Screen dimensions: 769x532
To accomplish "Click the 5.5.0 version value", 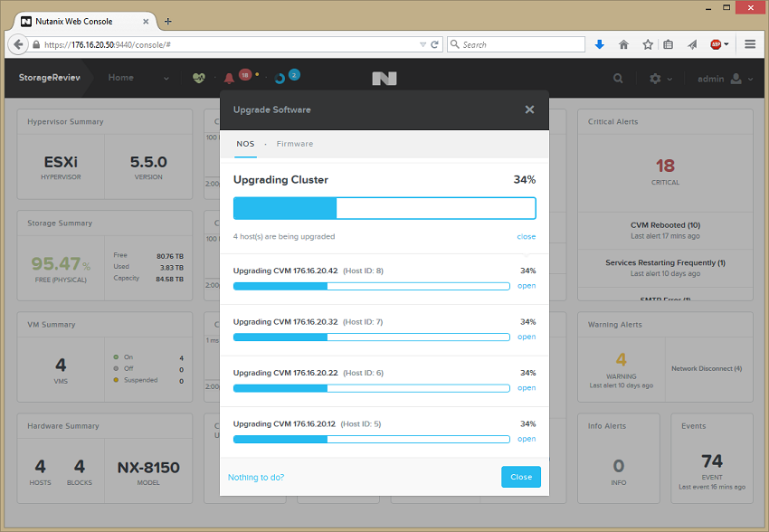I will 148,162.
